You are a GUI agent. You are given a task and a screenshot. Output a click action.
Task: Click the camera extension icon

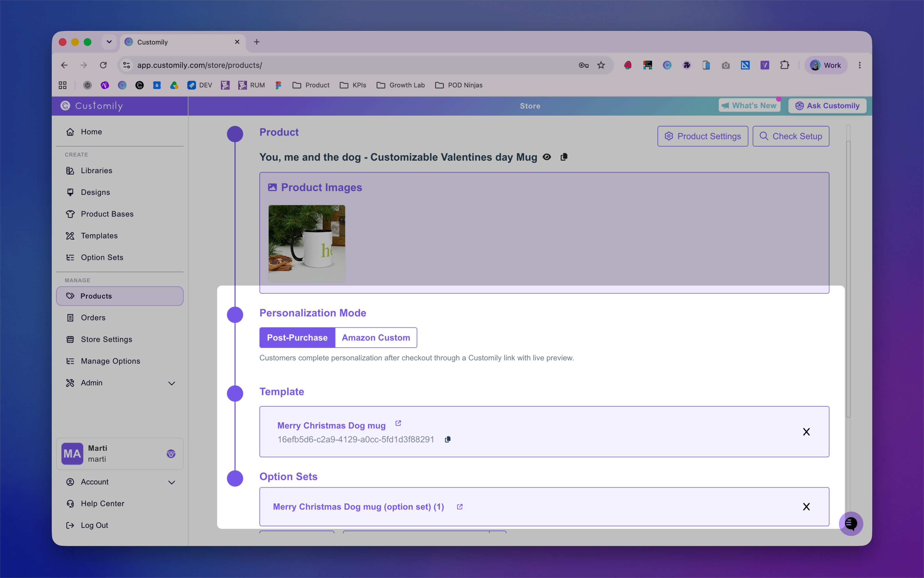pos(726,65)
